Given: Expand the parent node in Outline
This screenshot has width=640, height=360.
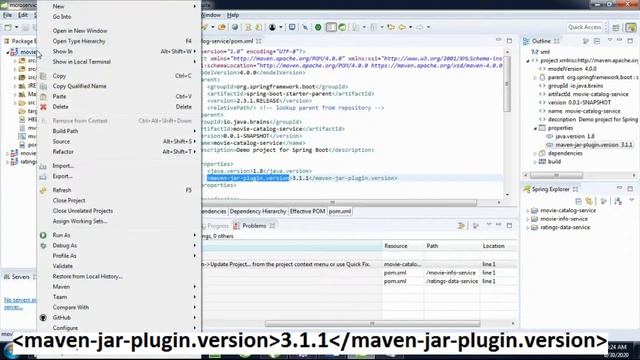Looking at the screenshot, I should pyautogui.click(x=535, y=78).
